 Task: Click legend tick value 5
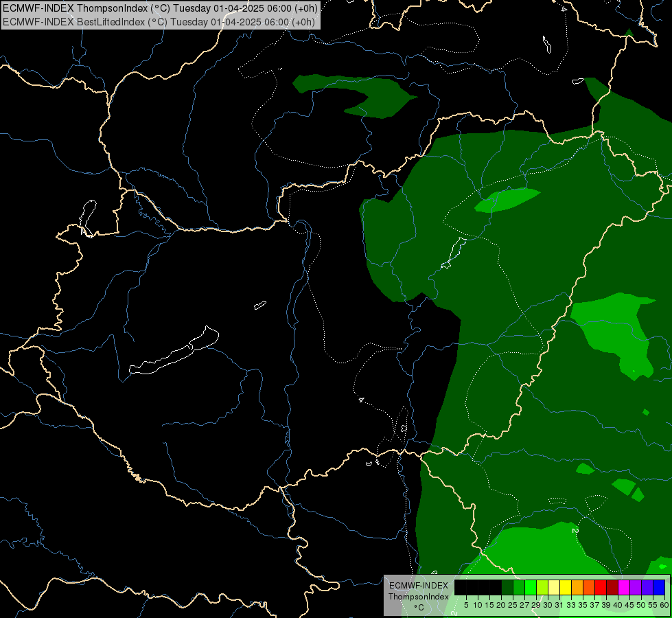coord(466,605)
